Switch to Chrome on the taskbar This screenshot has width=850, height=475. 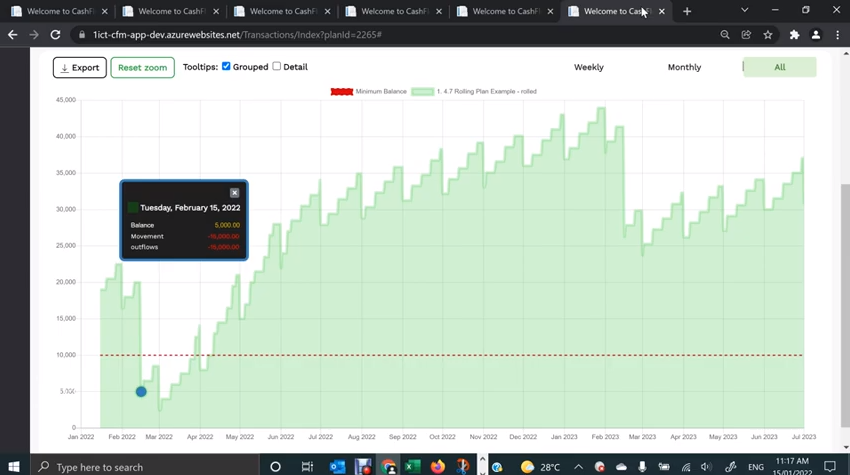point(388,466)
